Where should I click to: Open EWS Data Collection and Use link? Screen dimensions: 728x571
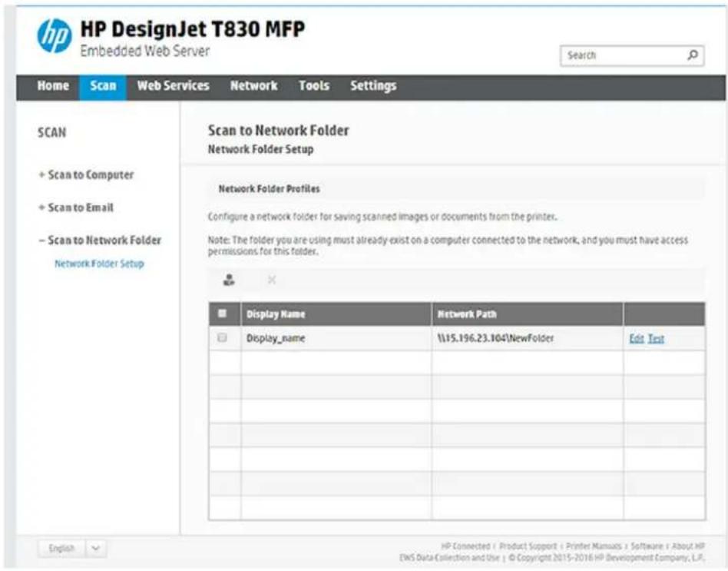coord(449,557)
